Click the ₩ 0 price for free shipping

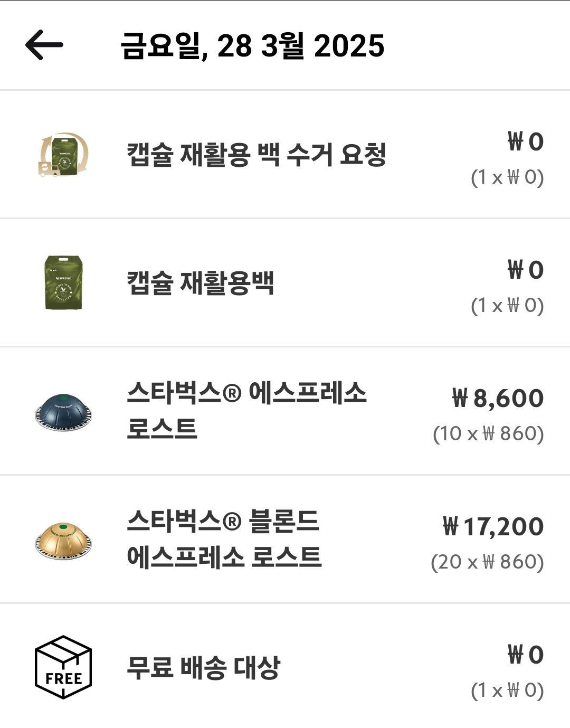525,655
